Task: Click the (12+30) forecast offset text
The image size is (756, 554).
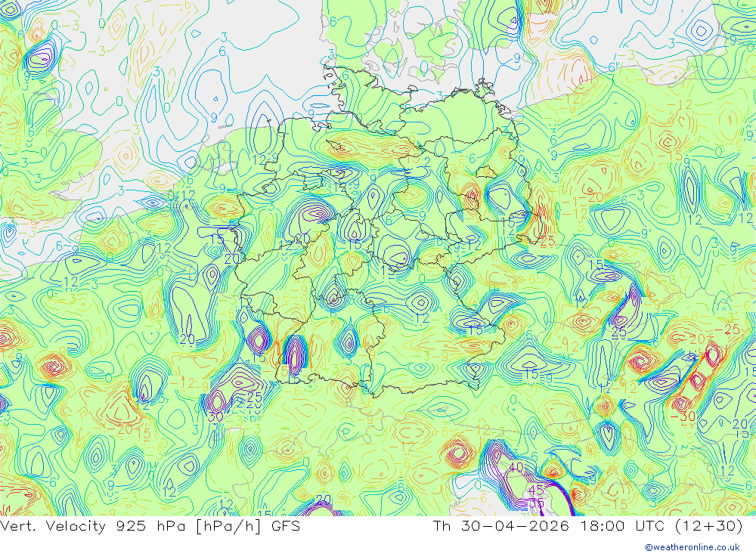Action: click(x=708, y=525)
